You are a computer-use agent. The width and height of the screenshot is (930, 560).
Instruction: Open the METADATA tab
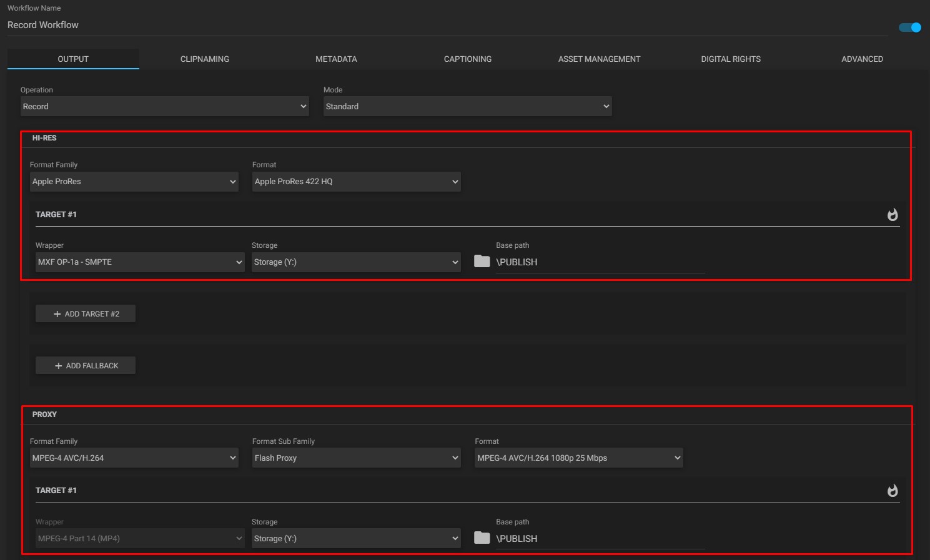click(336, 59)
